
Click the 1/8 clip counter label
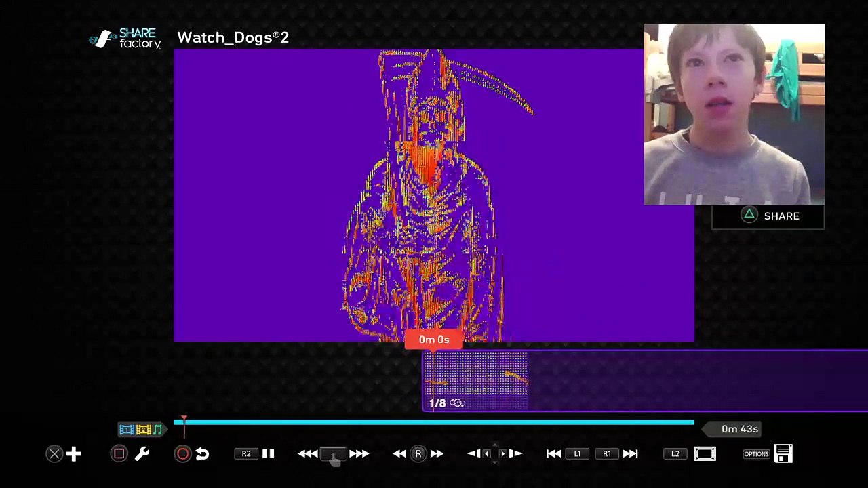[437, 403]
